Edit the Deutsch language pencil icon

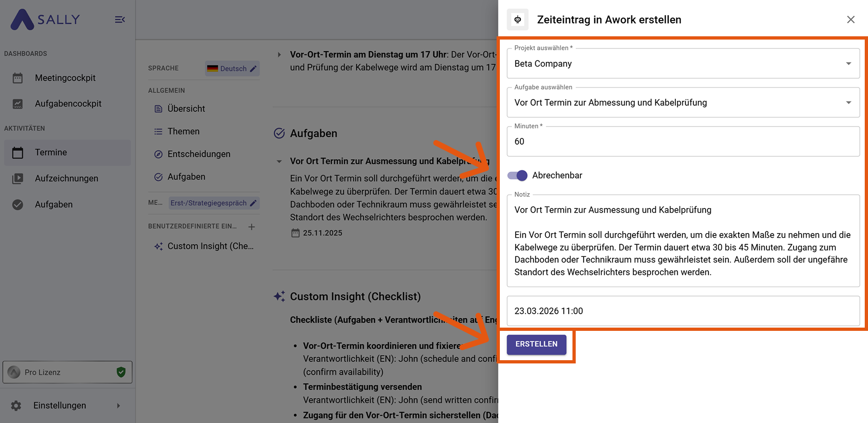coord(253,69)
